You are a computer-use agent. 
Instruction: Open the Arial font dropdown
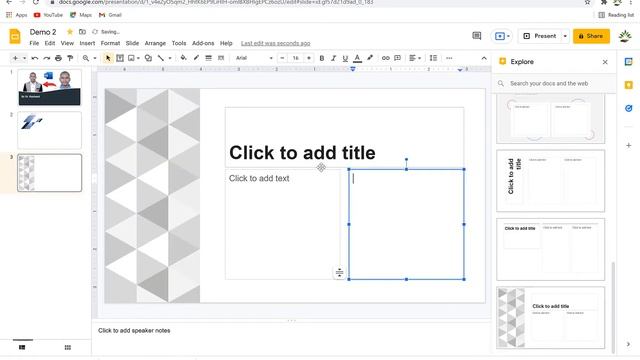(x=254, y=58)
